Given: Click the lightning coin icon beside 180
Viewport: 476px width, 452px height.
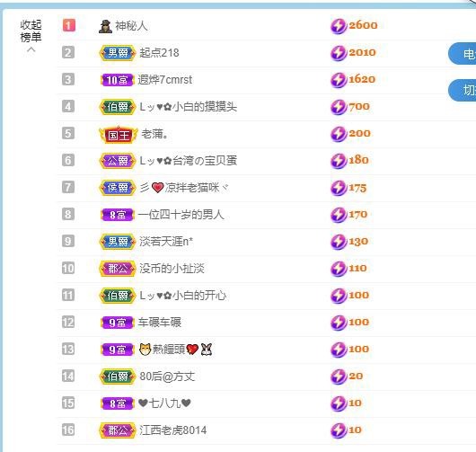Looking at the screenshot, I should [339, 161].
